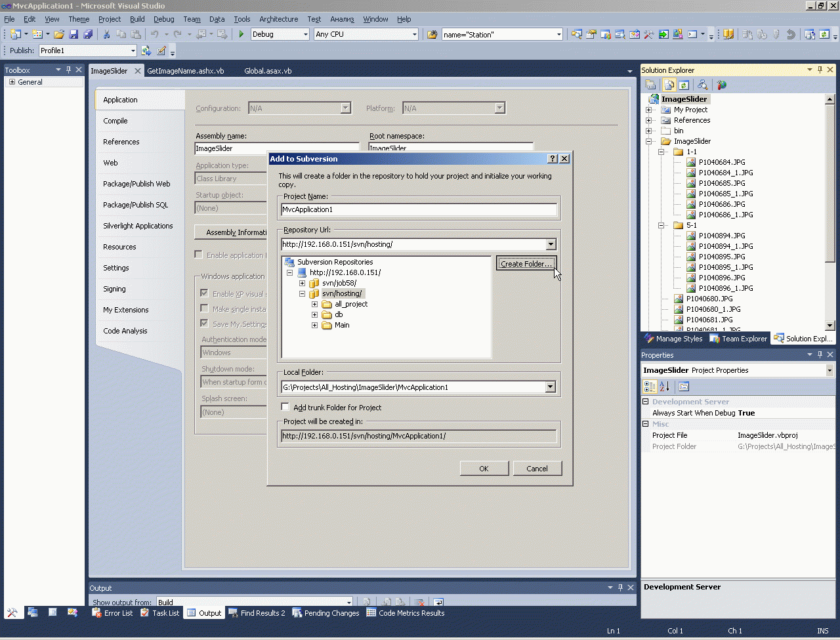840x640 pixels.
Task: Start debugging with the green play icon
Action: [241, 34]
